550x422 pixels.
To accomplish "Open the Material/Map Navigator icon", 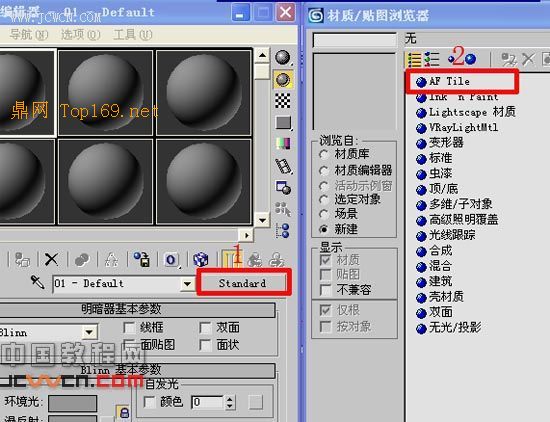I will coord(283,231).
